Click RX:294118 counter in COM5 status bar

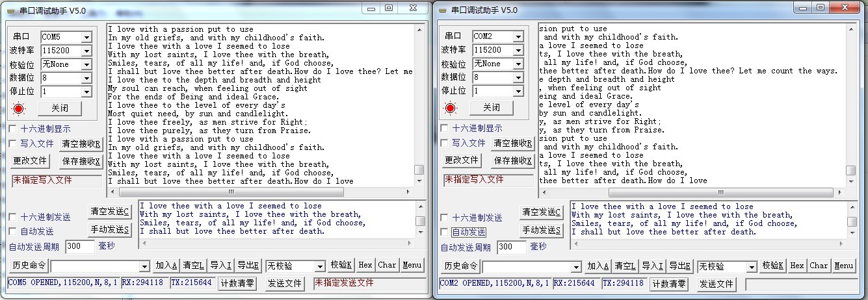pyautogui.click(x=144, y=283)
